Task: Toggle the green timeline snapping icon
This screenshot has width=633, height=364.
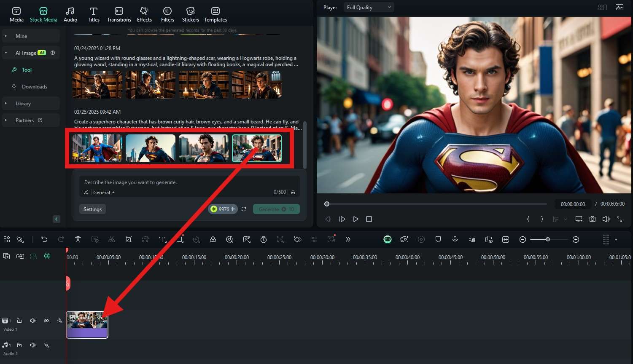Action: (47, 256)
